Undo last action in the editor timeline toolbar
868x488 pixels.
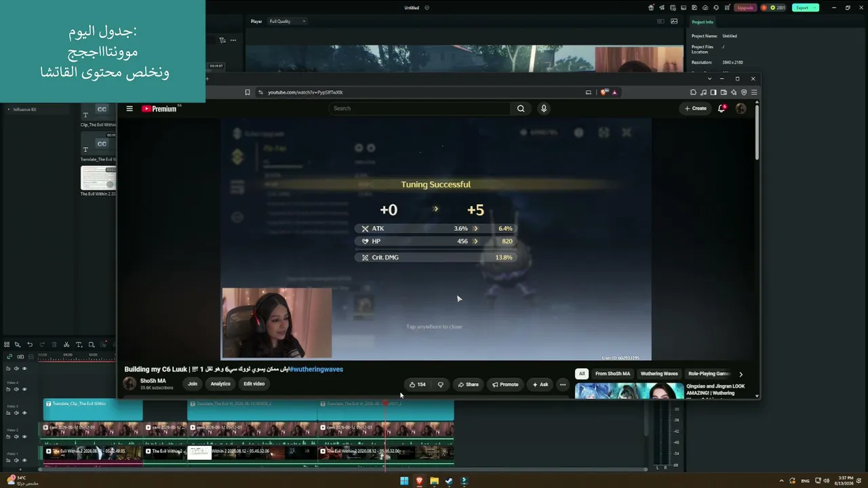tap(30, 345)
